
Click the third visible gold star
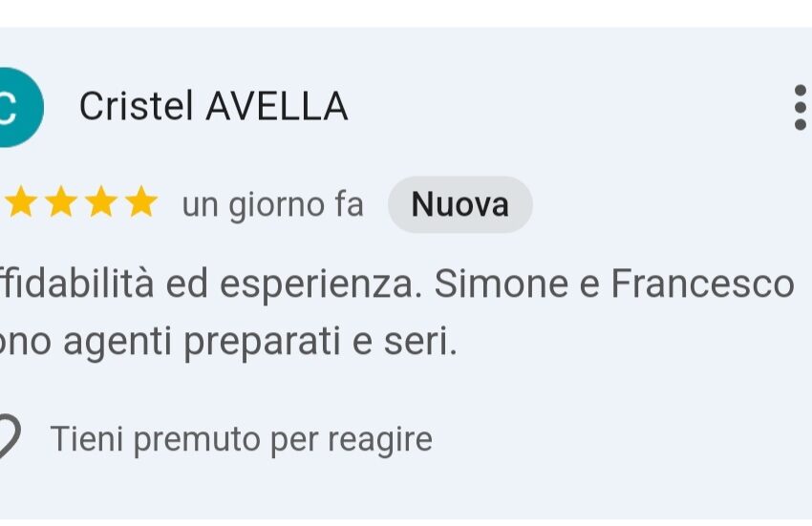pos(101,202)
